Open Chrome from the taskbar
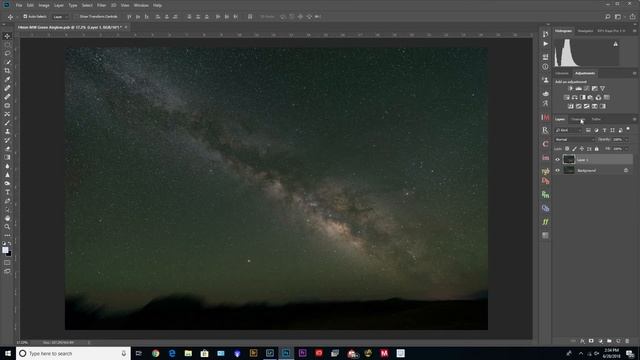Screen dimensions: 640x360 pos(156,353)
